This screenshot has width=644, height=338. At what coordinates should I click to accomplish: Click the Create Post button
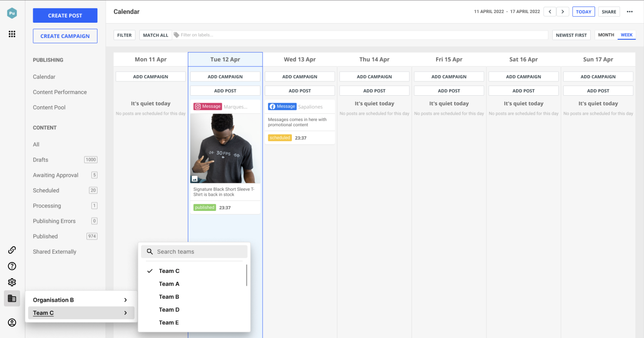[65, 15]
